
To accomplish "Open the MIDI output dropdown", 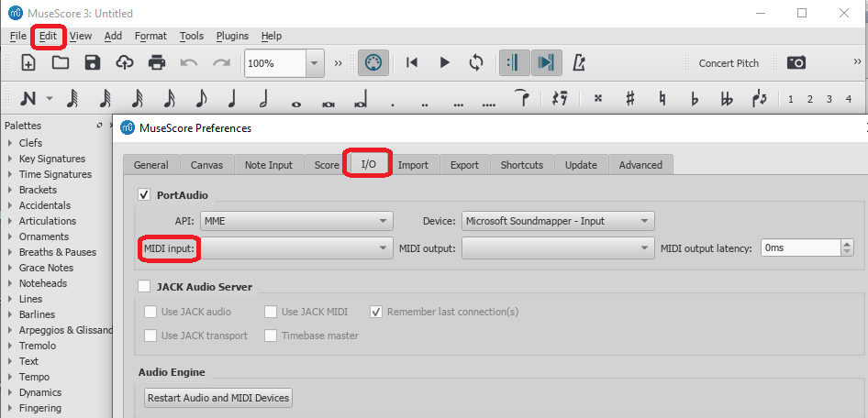I will [x=558, y=247].
